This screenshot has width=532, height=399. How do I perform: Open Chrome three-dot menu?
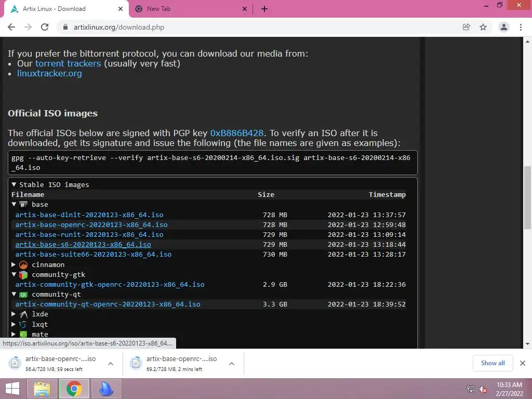521,27
